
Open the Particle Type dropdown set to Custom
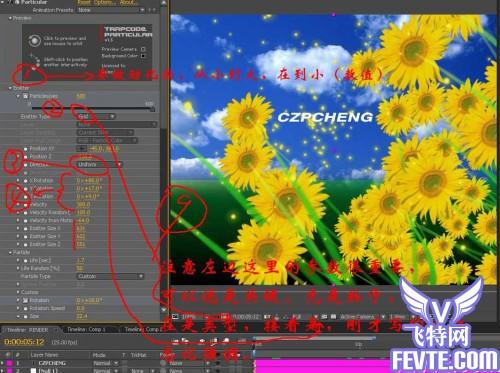pos(110,276)
